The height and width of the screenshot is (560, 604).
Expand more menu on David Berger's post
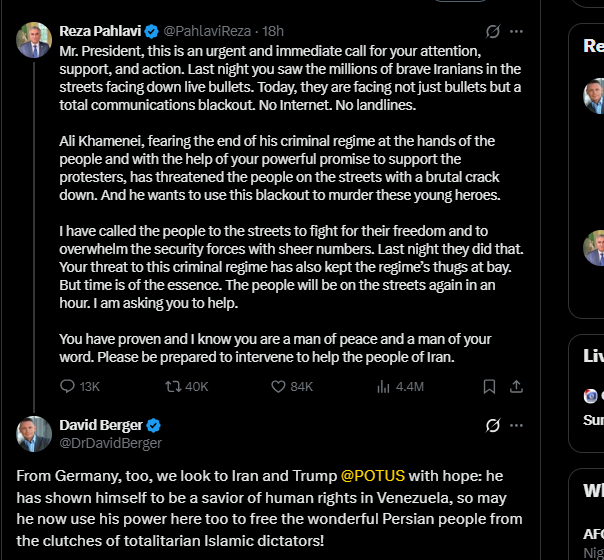coord(516,425)
